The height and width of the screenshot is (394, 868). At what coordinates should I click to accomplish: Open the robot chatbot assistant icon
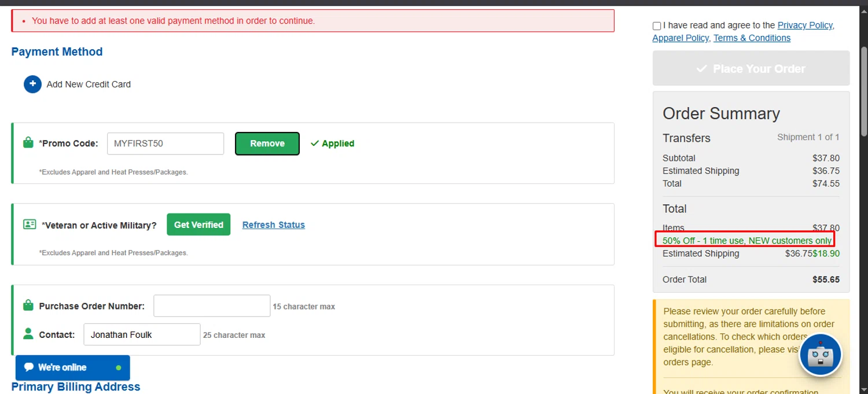click(x=820, y=355)
